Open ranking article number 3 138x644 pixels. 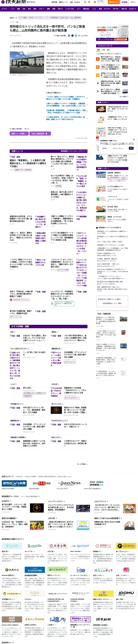112,75
